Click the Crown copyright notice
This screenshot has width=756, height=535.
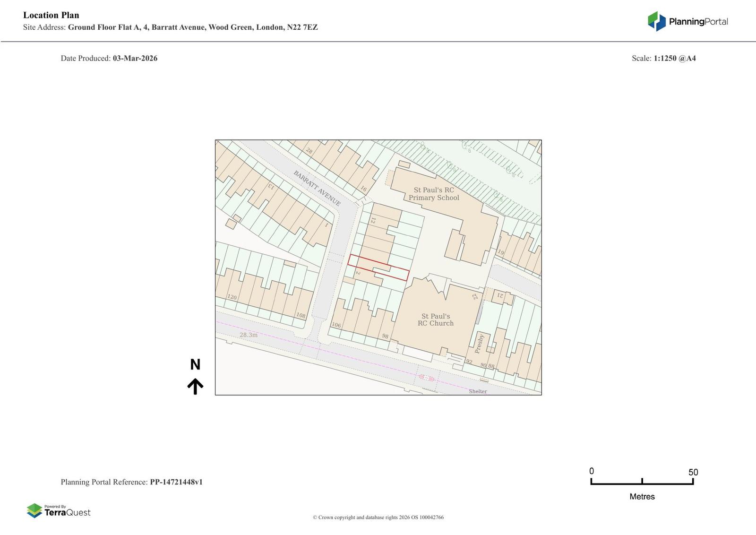378,517
